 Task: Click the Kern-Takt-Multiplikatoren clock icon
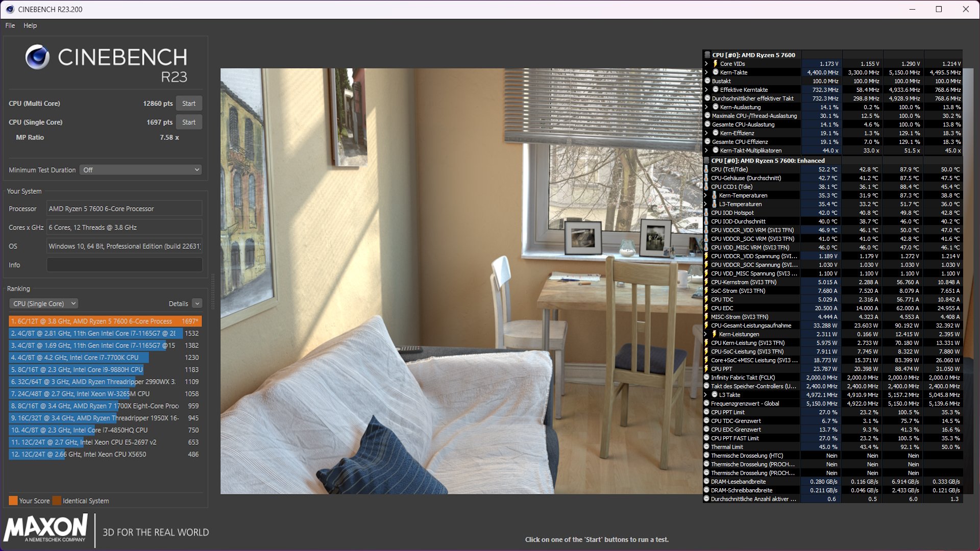click(x=715, y=151)
